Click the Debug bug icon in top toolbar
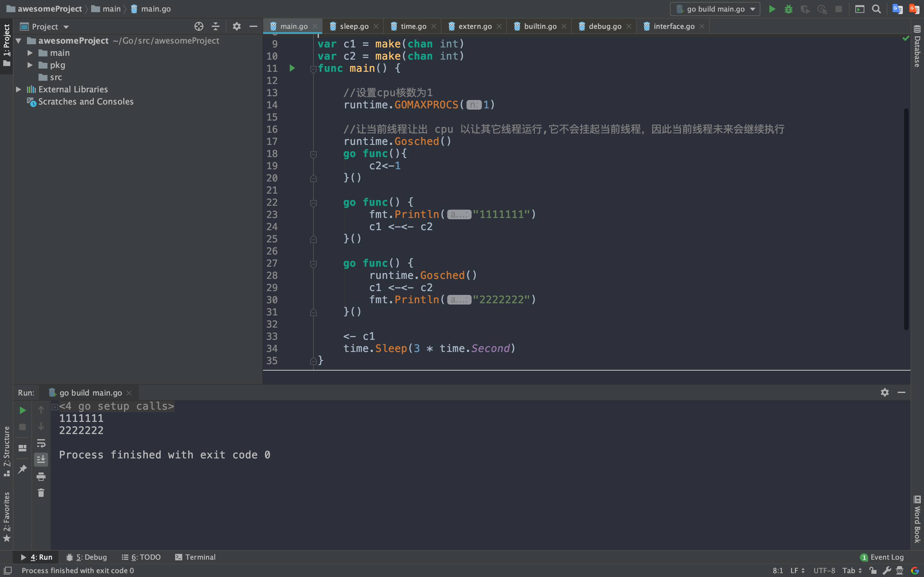924x577 pixels. [x=789, y=9]
